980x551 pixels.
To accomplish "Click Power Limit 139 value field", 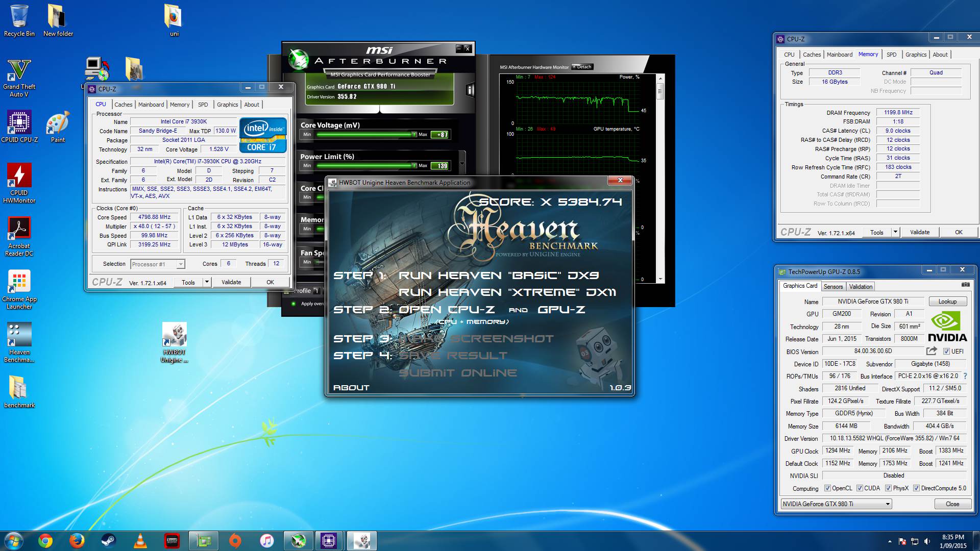I will (x=440, y=166).
